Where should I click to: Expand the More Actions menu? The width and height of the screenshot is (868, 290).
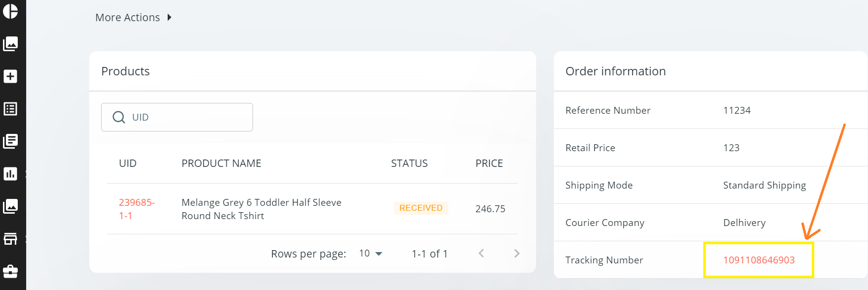point(133,18)
